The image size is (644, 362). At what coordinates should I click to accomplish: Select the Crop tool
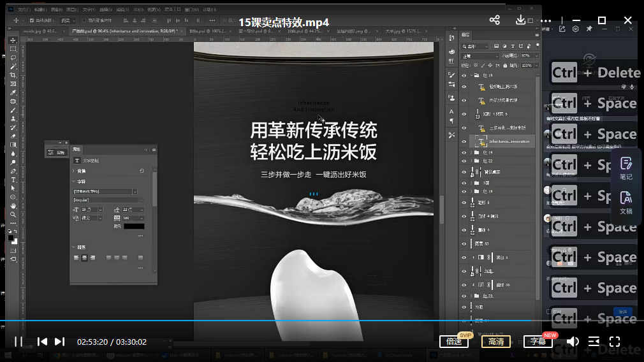pos(13,75)
